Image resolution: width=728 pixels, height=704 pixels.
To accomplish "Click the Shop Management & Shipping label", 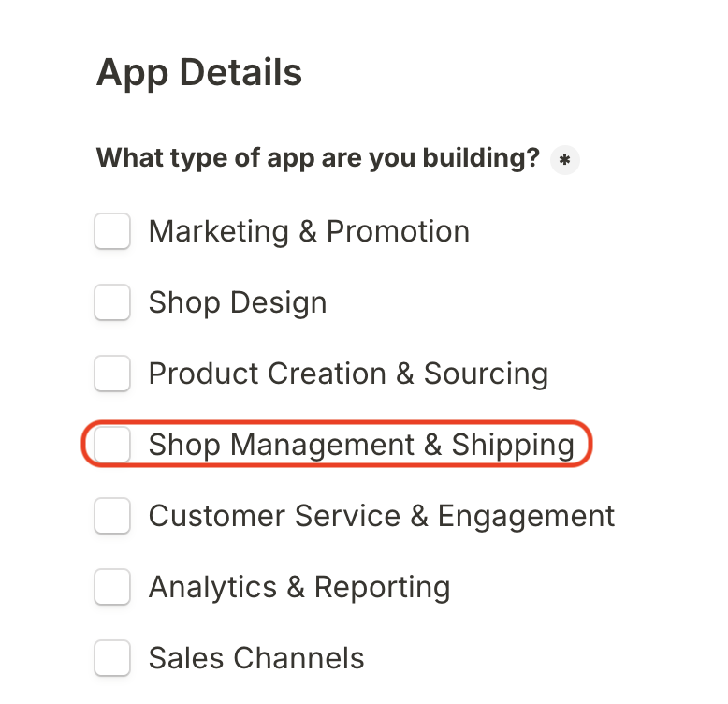I will [361, 445].
